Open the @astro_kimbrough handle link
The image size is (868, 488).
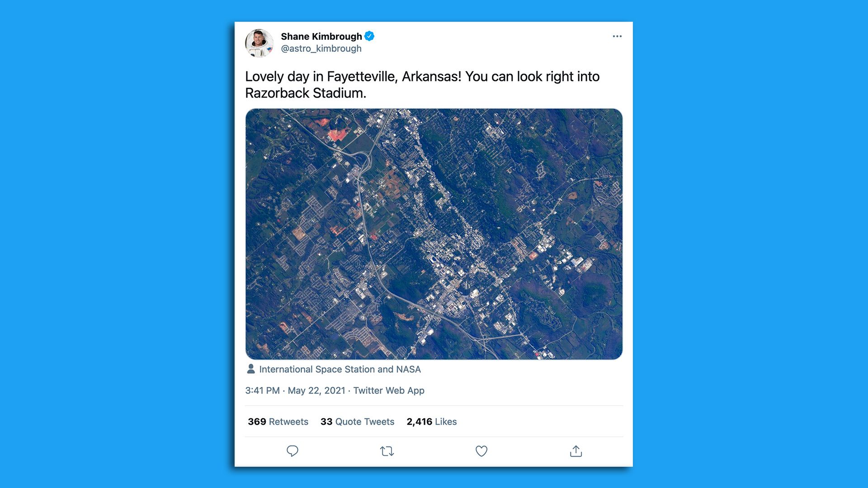click(321, 48)
